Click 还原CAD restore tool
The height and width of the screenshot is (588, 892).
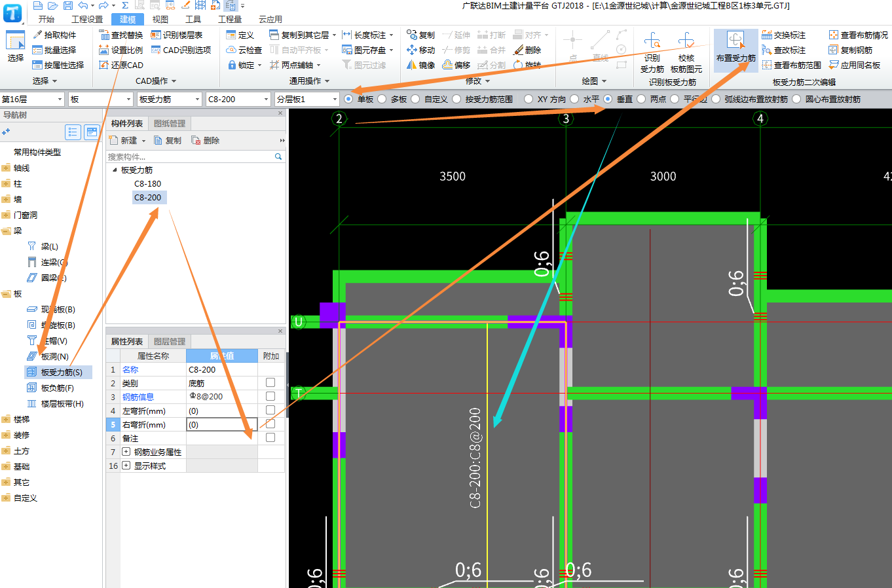(121, 65)
